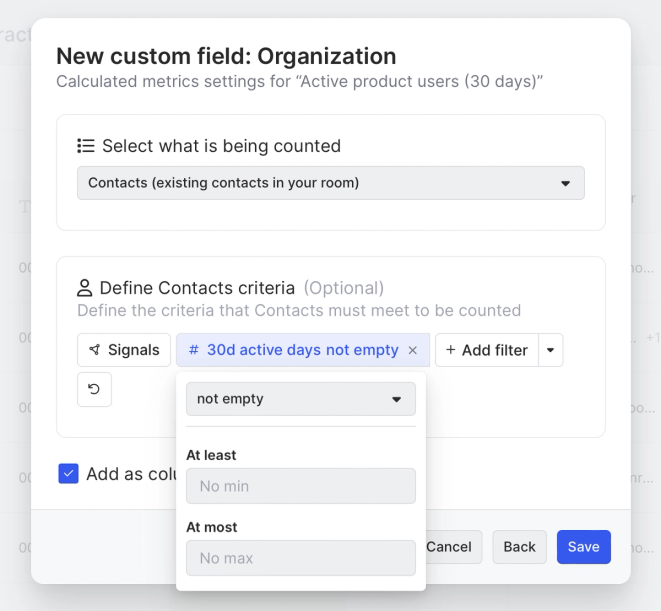Screen dimensions: 661x611
Task: Click the Add filter button
Action: tap(487, 350)
